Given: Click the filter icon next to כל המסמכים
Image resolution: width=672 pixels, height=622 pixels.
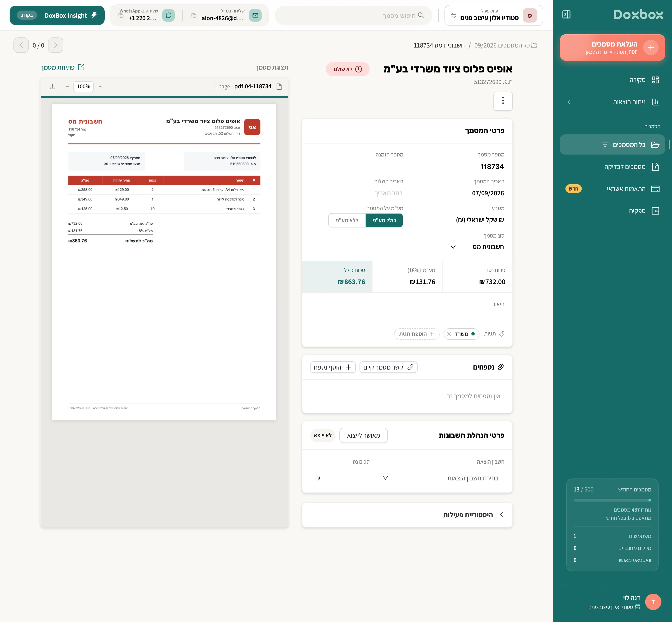Looking at the screenshot, I should [605, 145].
